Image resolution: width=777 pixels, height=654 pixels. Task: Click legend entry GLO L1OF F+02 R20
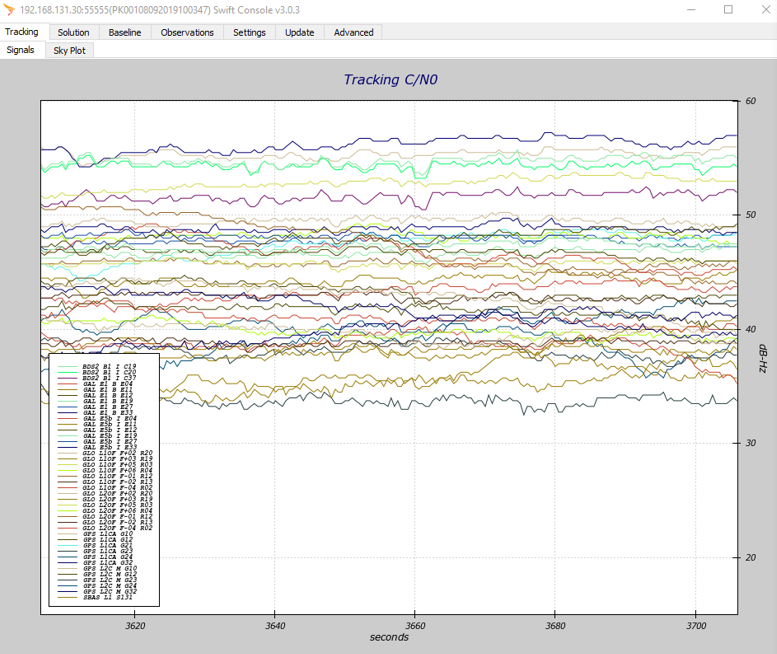point(105,453)
